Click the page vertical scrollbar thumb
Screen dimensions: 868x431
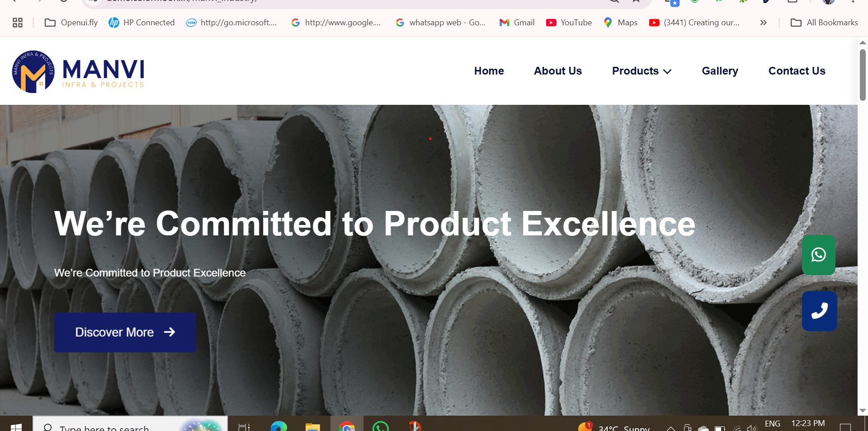(x=863, y=75)
